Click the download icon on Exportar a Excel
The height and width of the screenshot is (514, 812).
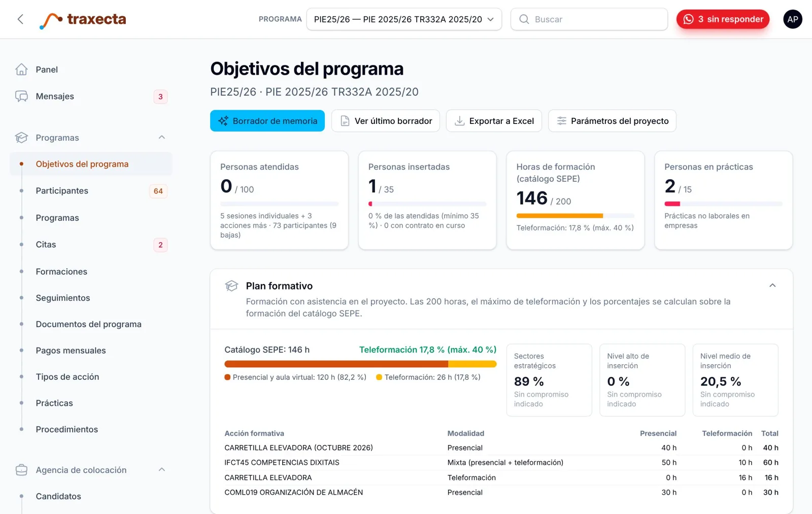(x=459, y=121)
